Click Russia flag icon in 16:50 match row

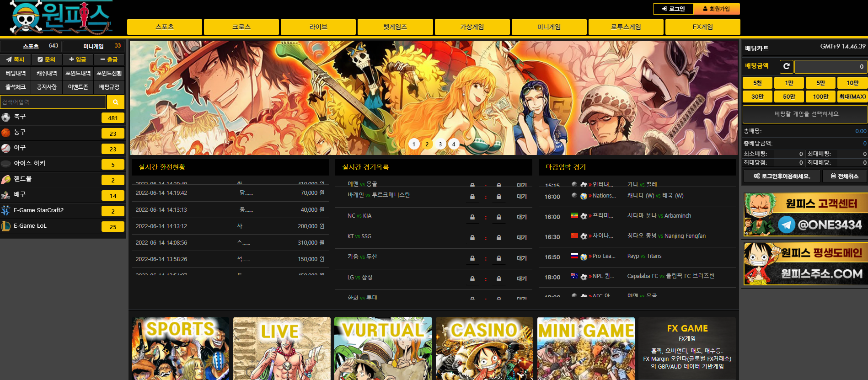[574, 256]
